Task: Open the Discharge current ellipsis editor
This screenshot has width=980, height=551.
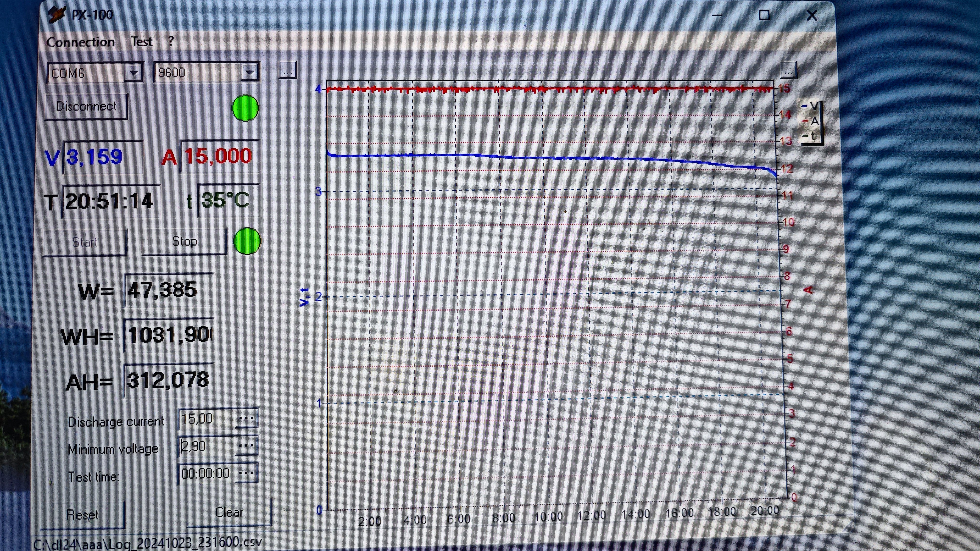Action: pyautogui.click(x=246, y=418)
